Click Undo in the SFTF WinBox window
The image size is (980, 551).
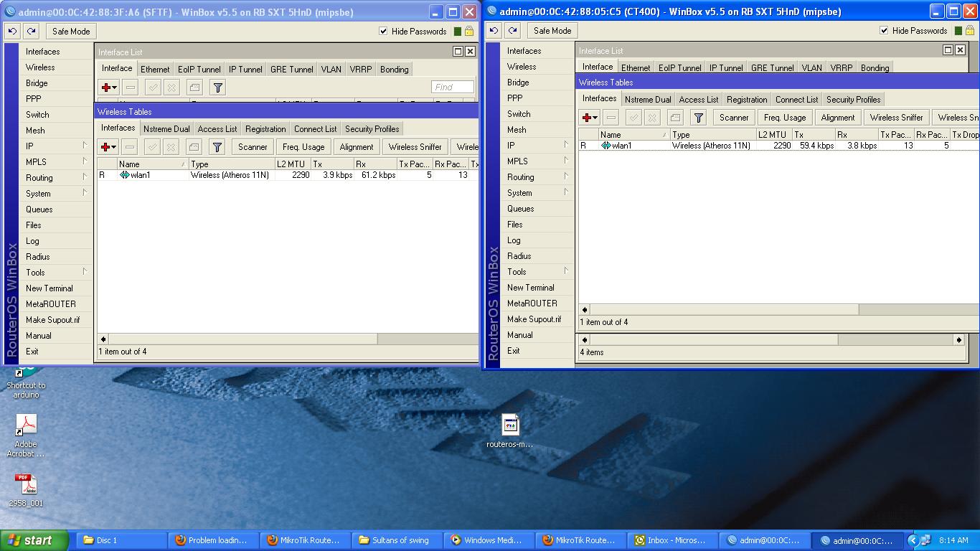pos(12,32)
